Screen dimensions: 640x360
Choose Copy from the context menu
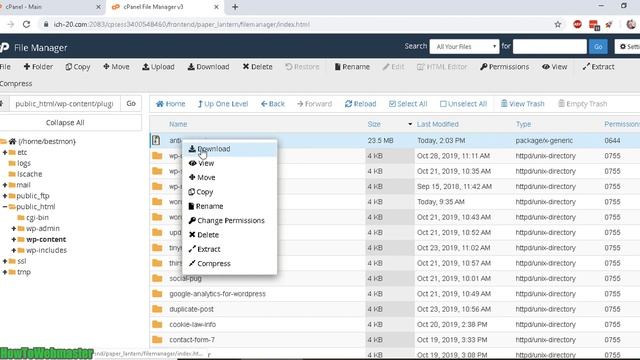tap(229, 192)
